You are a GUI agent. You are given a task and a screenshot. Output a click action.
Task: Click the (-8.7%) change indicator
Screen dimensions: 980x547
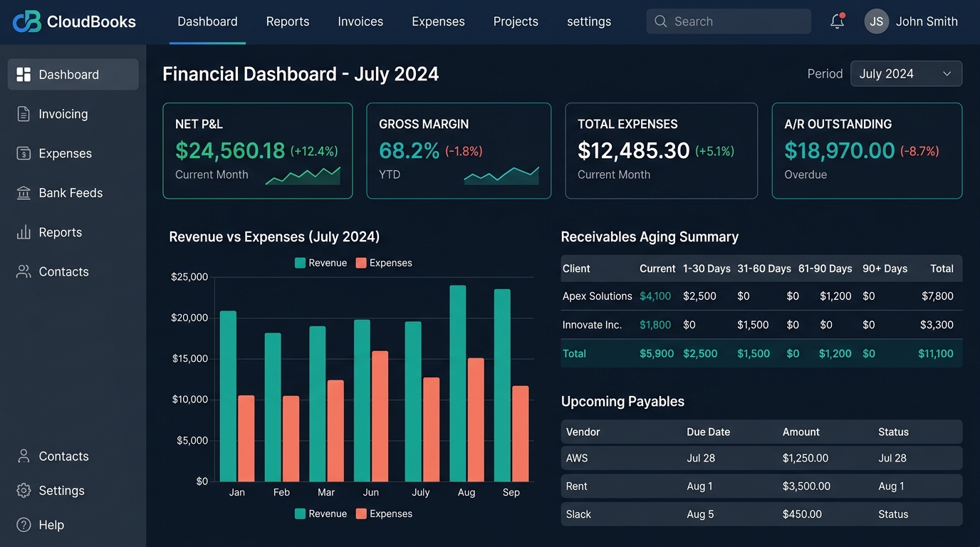coord(919,151)
